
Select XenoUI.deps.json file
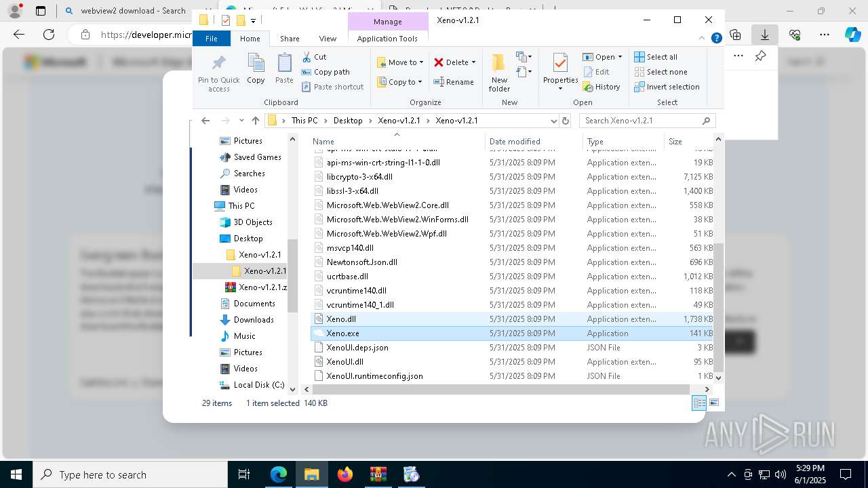point(357,348)
